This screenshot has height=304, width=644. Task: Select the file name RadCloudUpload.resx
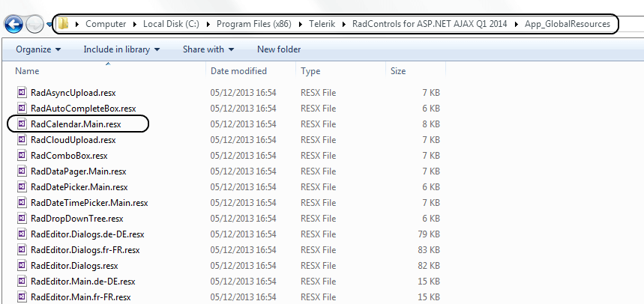pos(73,140)
